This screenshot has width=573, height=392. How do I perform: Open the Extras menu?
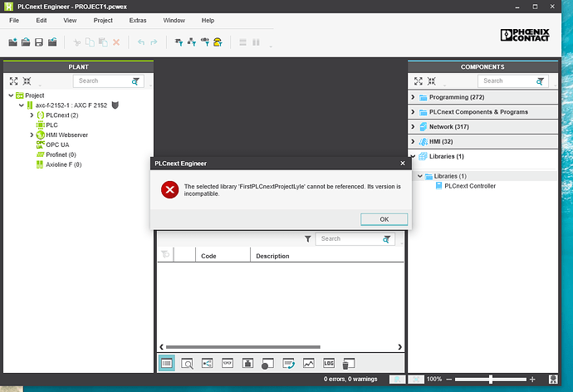[x=137, y=19]
